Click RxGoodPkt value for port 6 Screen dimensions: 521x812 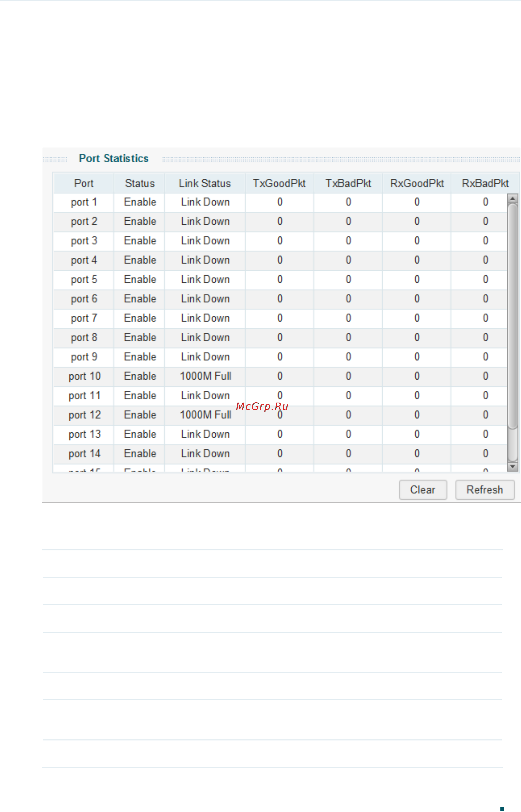pos(417,299)
